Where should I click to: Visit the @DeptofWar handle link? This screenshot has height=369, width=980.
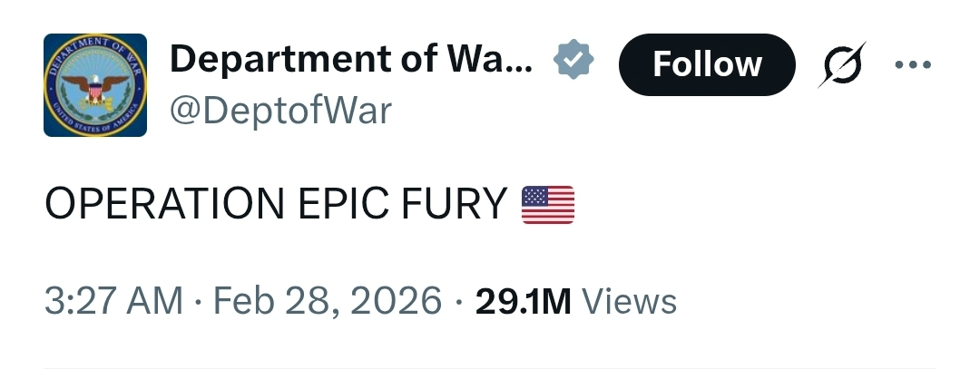tap(280, 111)
